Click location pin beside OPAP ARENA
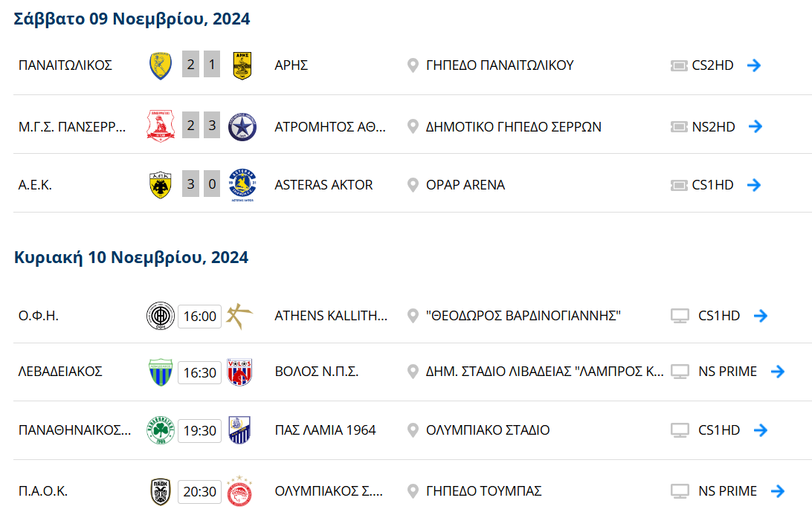Viewport: 812px width, 515px height. pos(413,185)
